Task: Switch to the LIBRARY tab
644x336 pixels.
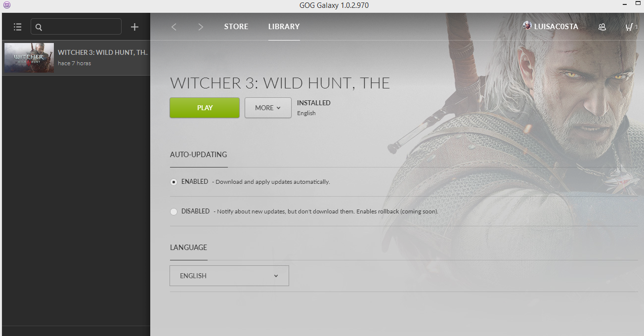Action: [x=284, y=27]
